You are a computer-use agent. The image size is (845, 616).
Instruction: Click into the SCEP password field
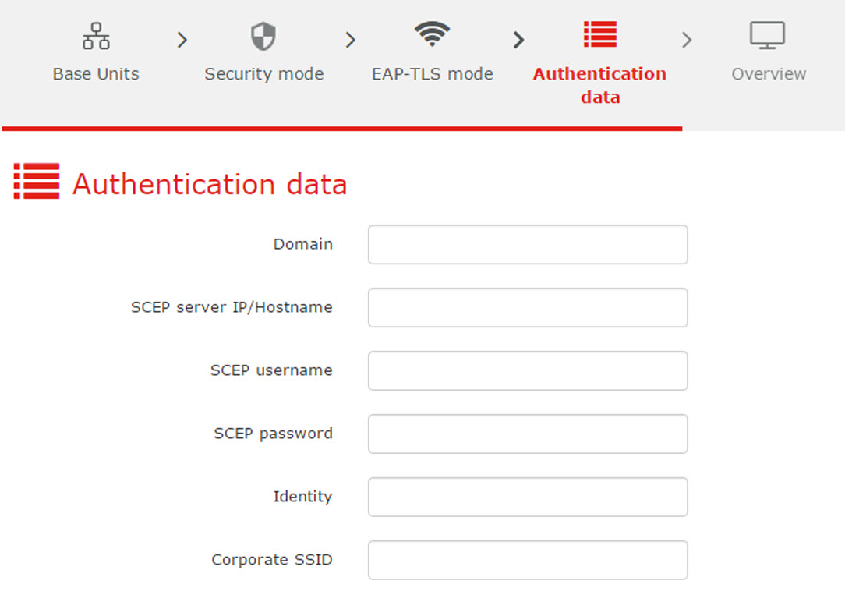pyautogui.click(x=528, y=434)
